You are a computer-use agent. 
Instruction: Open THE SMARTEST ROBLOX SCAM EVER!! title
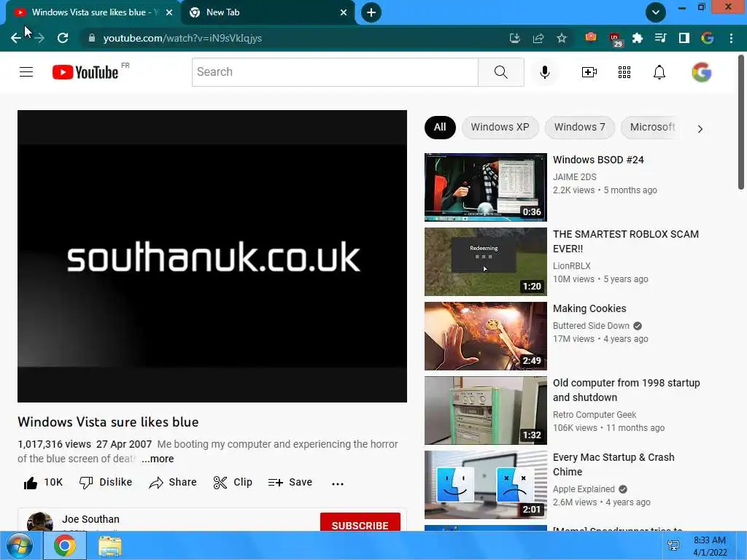[x=625, y=241]
